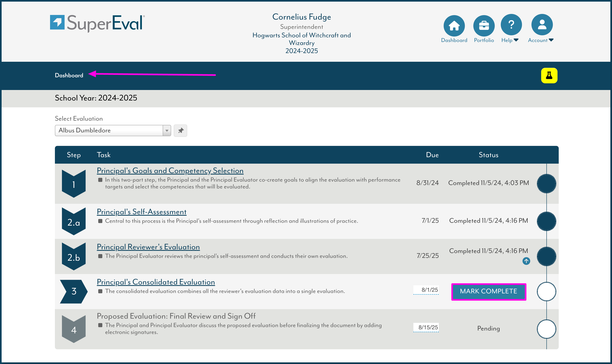
Task: Click the Portfolio label in the header
Action: (484, 40)
